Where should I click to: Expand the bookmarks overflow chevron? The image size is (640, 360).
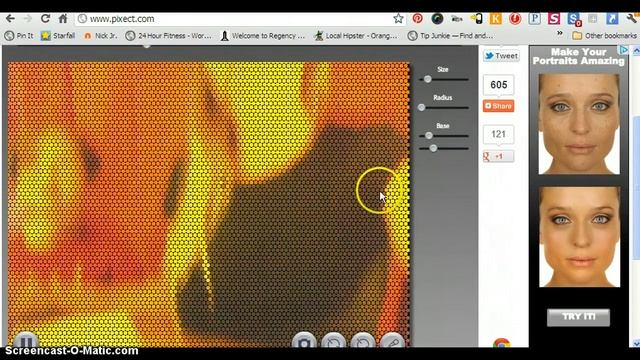point(560,33)
